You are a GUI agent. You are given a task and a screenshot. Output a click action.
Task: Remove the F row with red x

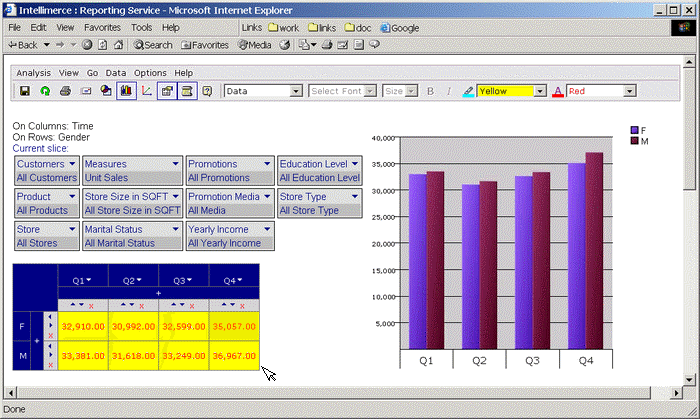tap(50, 336)
